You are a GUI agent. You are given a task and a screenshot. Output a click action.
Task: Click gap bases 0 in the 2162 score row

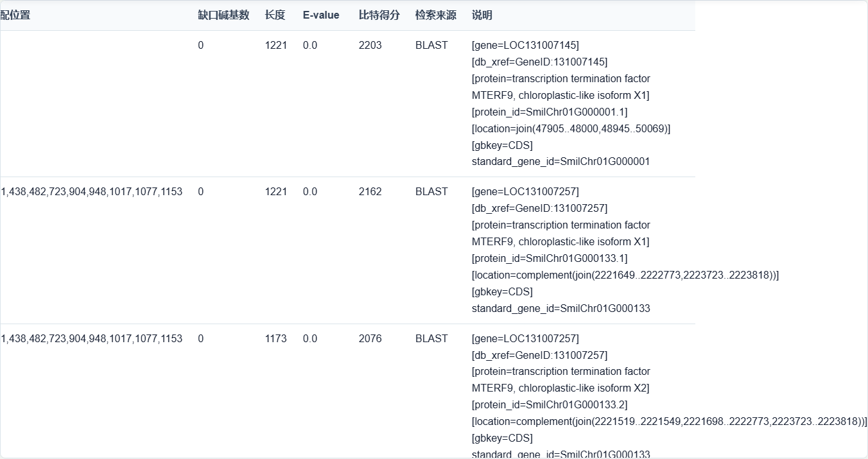click(x=201, y=192)
